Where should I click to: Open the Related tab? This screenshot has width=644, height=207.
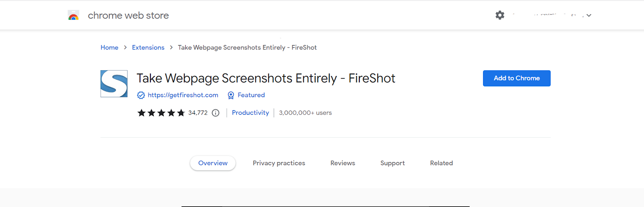pyautogui.click(x=442, y=163)
